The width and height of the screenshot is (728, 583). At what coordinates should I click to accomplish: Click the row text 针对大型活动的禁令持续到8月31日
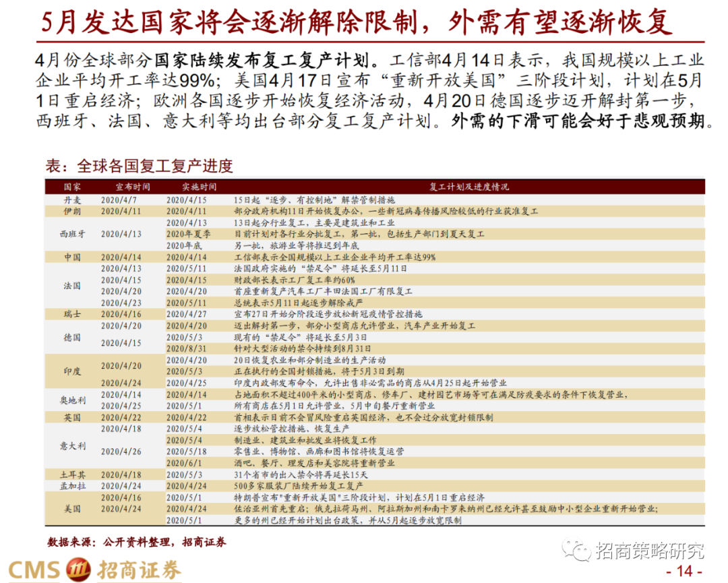[302, 348]
